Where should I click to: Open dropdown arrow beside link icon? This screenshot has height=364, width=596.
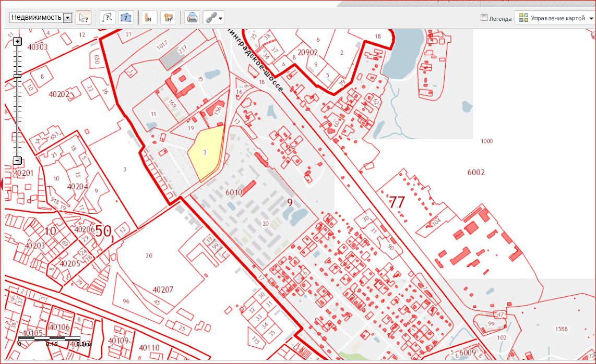(221, 18)
